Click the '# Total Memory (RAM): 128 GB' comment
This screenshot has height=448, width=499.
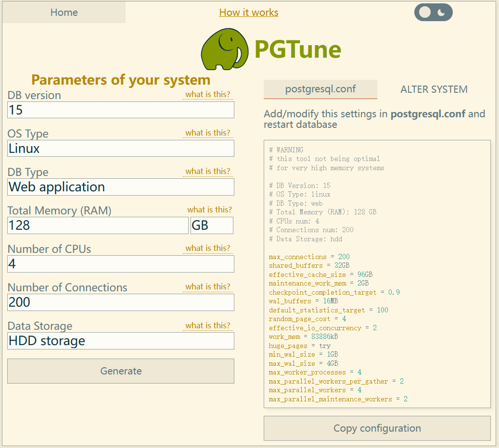[323, 212]
